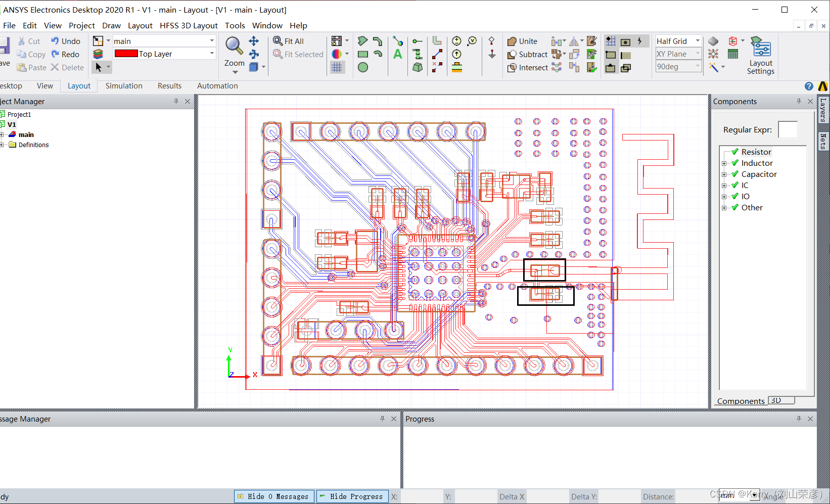This screenshot has height=504, width=830.
Task: Expand the Definitions folder node
Action: pyautogui.click(x=2, y=145)
